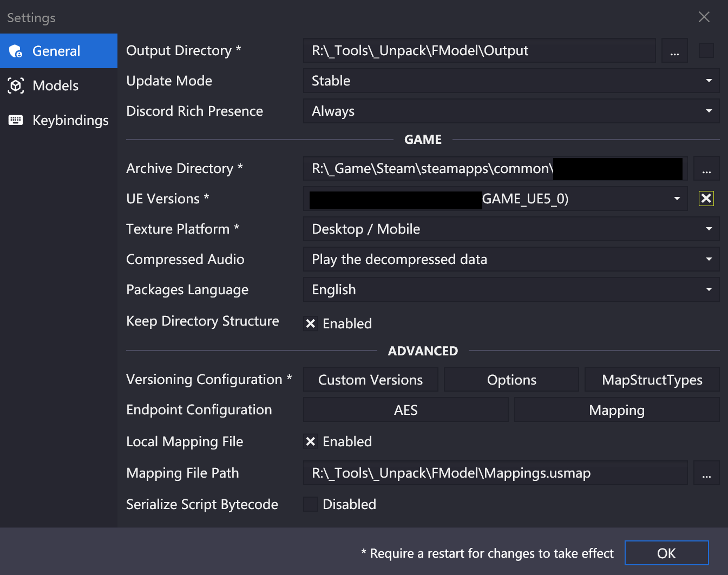Close the Settings window
Screen dimensions: 728x575
click(x=704, y=17)
